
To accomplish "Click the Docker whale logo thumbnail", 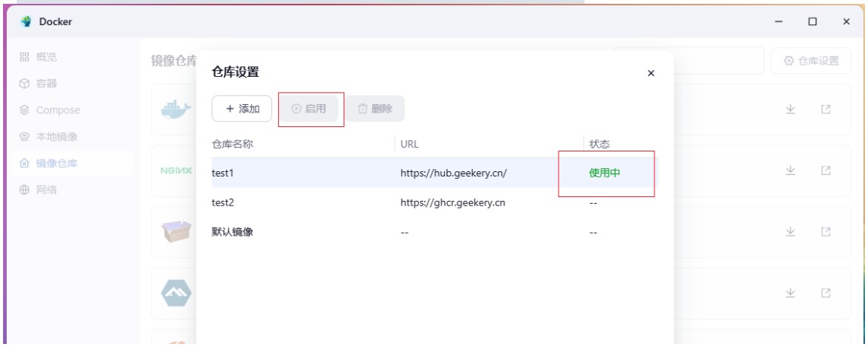I will pyautogui.click(x=176, y=110).
